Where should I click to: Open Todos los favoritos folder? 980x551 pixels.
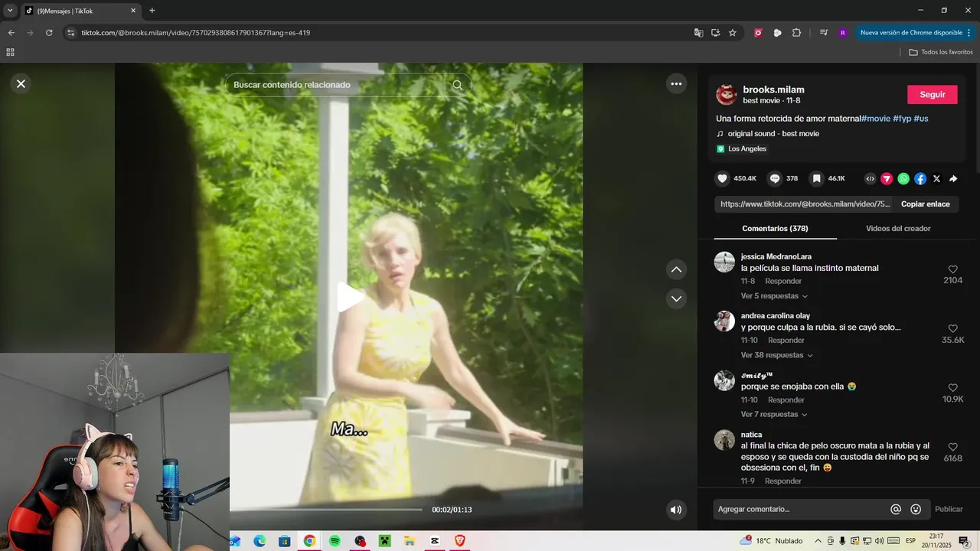coord(941,52)
